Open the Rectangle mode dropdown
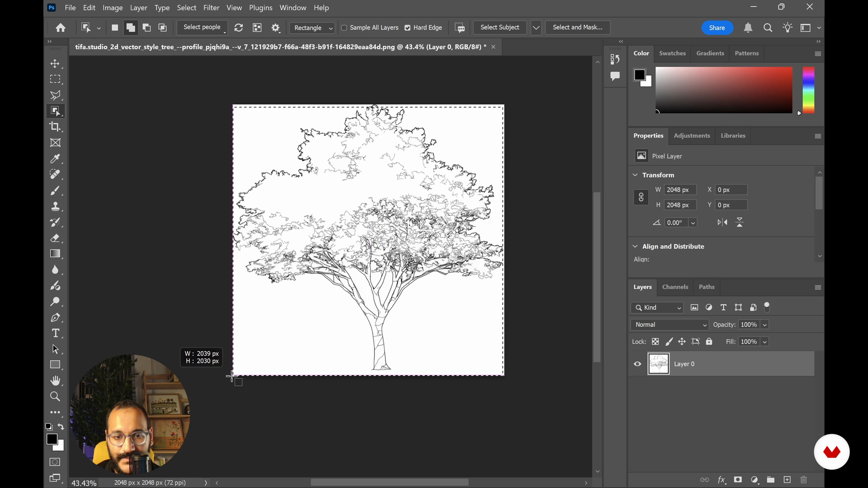This screenshot has height=488, width=868. pos(312,28)
